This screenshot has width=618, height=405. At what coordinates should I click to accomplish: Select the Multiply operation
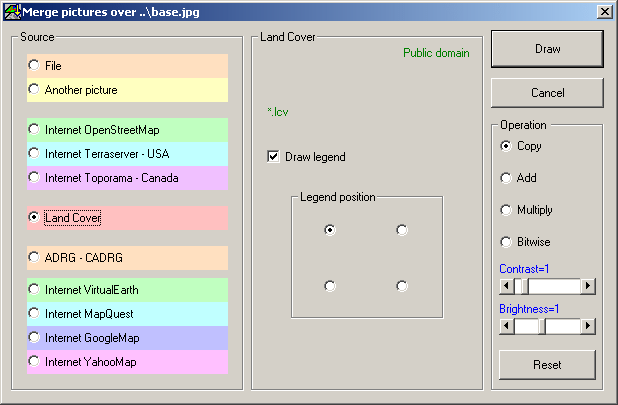(x=506, y=210)
